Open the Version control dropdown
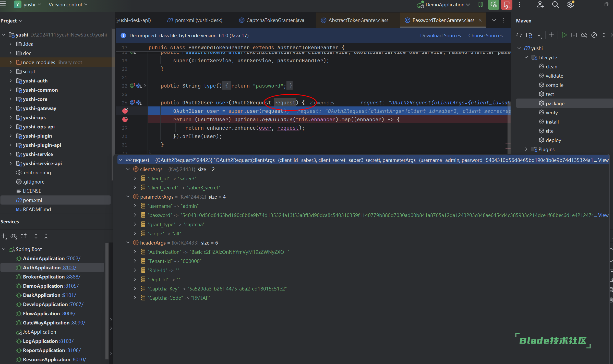613x364 pixels. (x=68, y=5)
